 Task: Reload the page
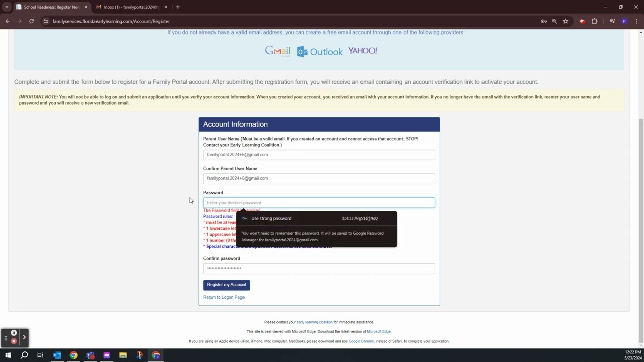(31, 21)
